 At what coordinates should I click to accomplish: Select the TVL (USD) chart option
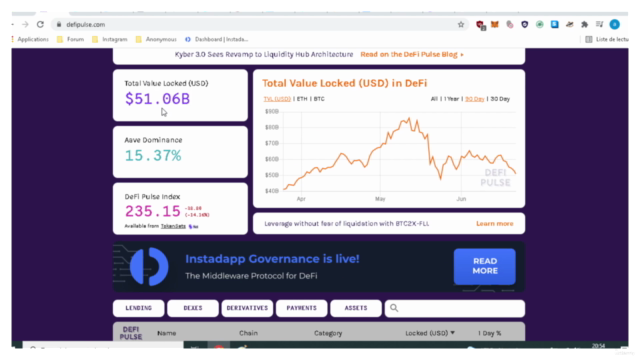coord(277,99)
